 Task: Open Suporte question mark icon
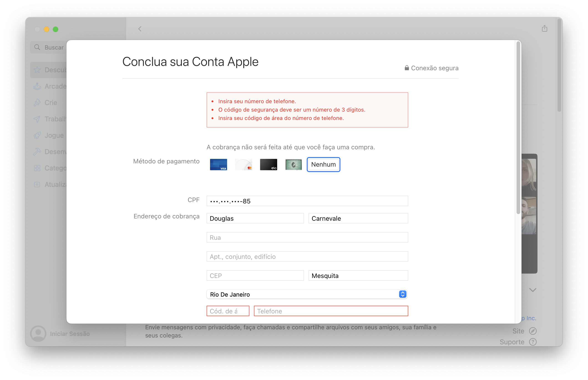[x=533, y=342]
